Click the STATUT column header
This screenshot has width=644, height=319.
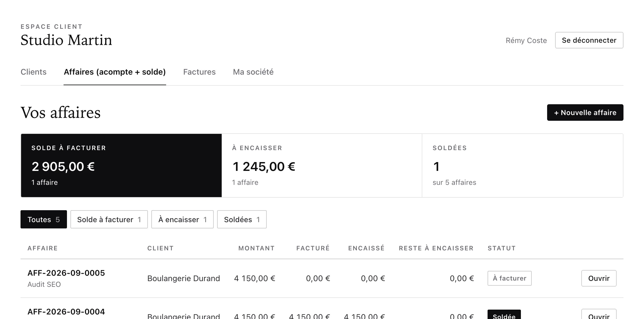(502, 248)
